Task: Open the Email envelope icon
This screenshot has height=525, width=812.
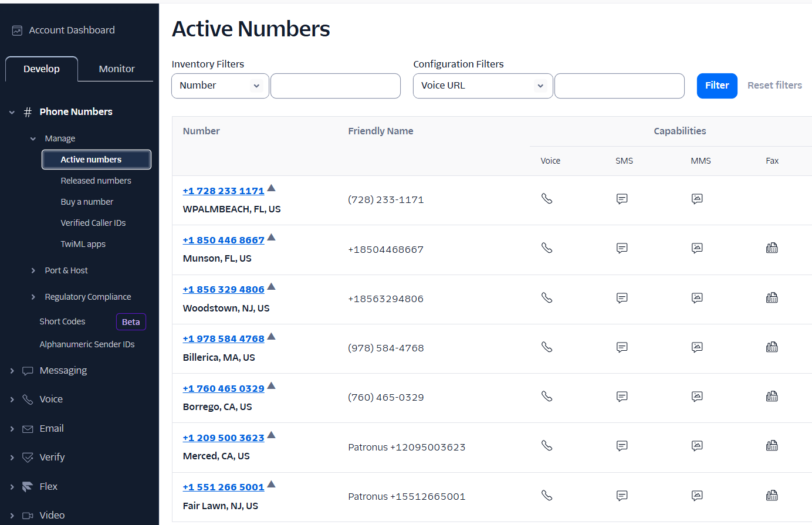Action: pos(28,428)
